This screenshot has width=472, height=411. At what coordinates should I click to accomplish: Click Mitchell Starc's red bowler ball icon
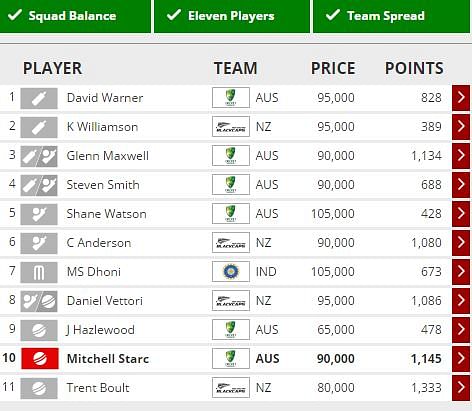(x=40, y=359)
